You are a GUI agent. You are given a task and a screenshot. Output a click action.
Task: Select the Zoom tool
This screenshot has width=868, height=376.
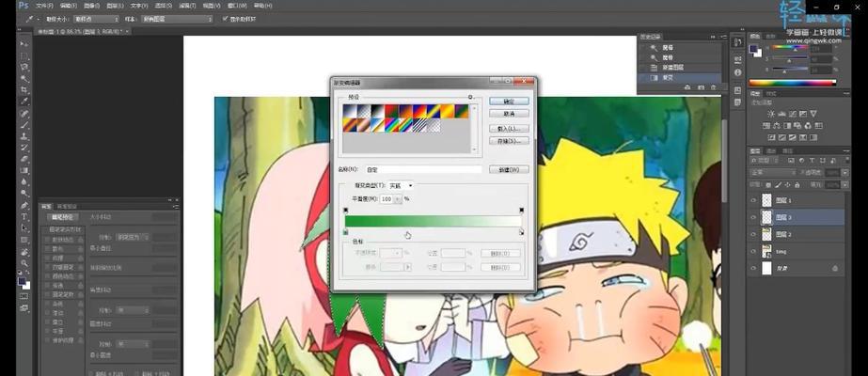pyautogui.click(x=24, y=262)
